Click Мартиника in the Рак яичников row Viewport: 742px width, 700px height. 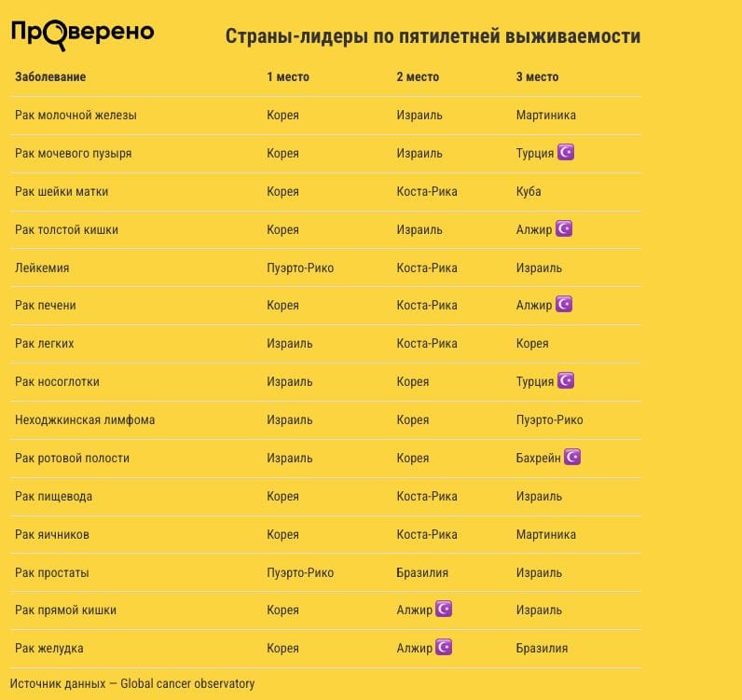click(545, 534)
